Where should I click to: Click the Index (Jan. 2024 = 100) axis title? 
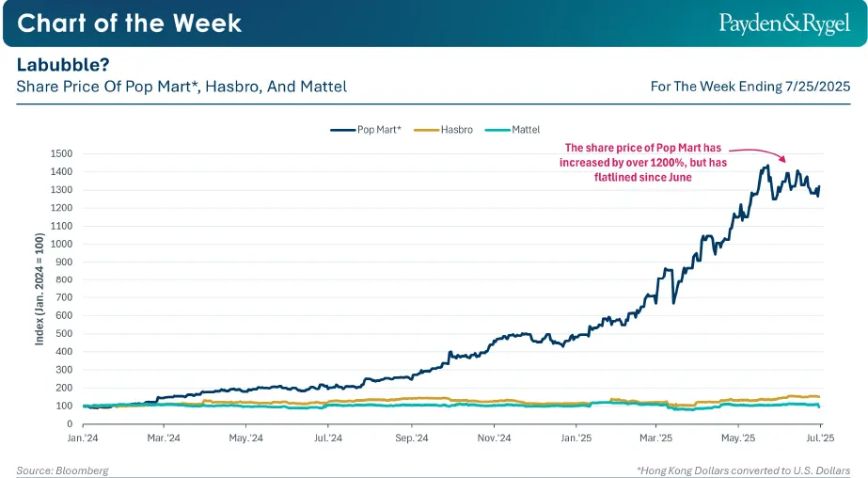click(39, 289)
